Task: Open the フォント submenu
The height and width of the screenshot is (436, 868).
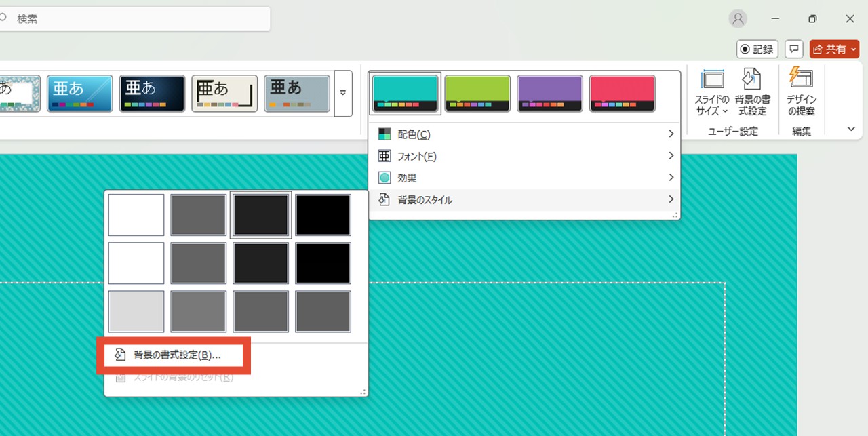Action: point(524,156)
